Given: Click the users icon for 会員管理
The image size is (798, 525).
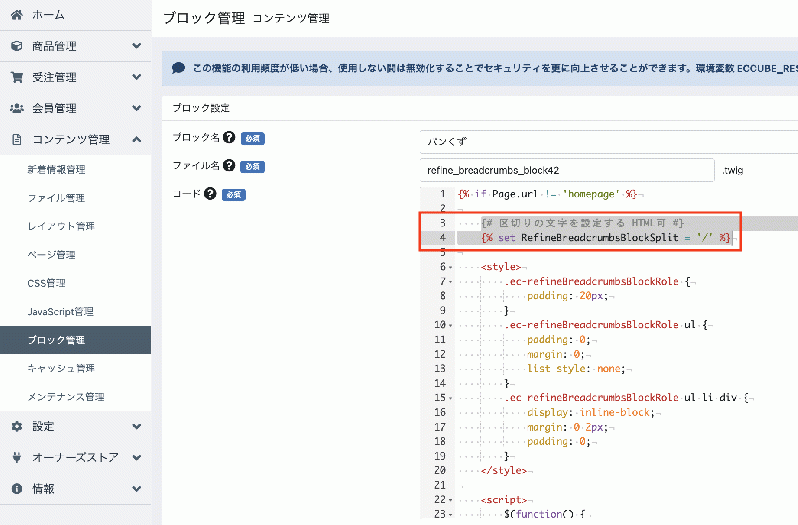Looking at the screenshot, I should pyautogui.click(x=16, y=108).
